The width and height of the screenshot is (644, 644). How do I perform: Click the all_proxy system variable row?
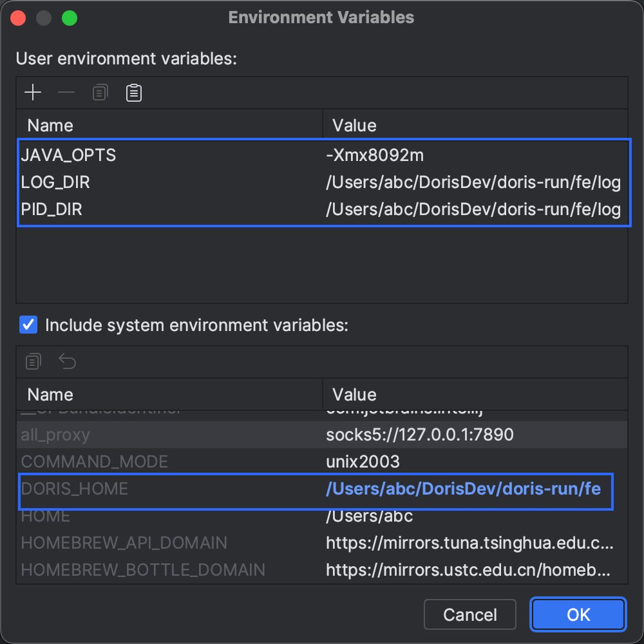tap(56, 435)
